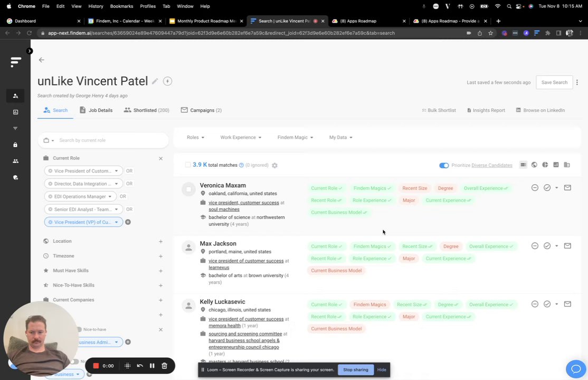Open the people group icon in the left sidebar

pos(15,161)
